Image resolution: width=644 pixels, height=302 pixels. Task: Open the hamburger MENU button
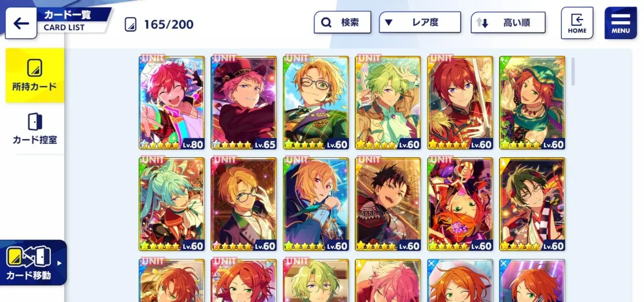pos(620,23)
